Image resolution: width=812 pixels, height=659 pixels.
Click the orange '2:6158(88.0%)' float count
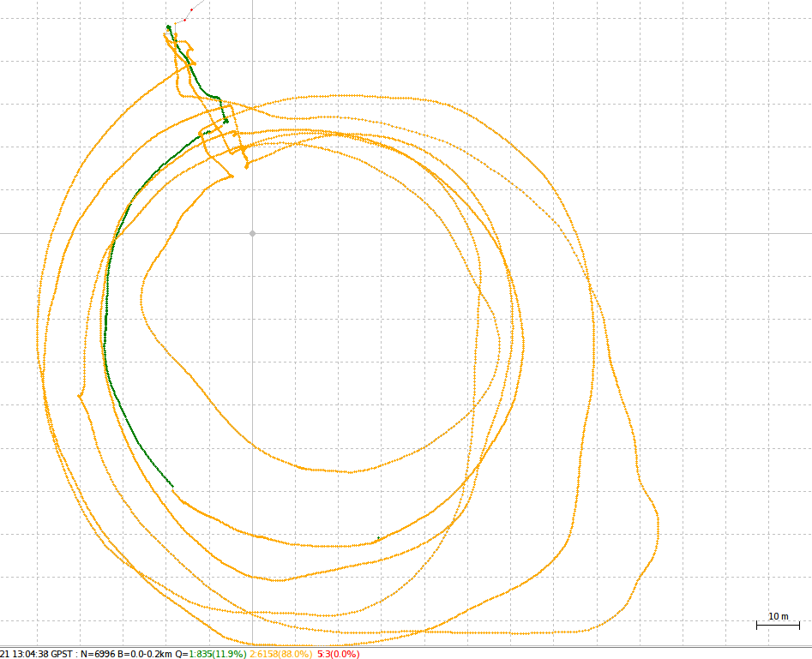[281, 654]
